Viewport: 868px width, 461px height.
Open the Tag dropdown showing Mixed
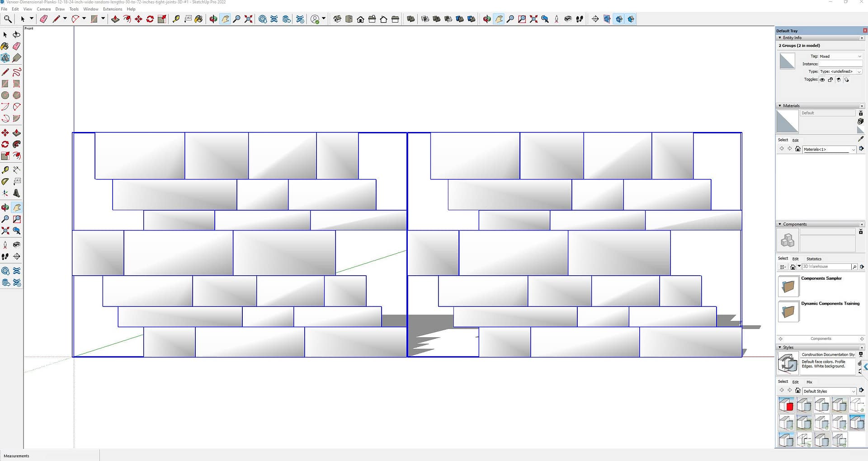840,56
